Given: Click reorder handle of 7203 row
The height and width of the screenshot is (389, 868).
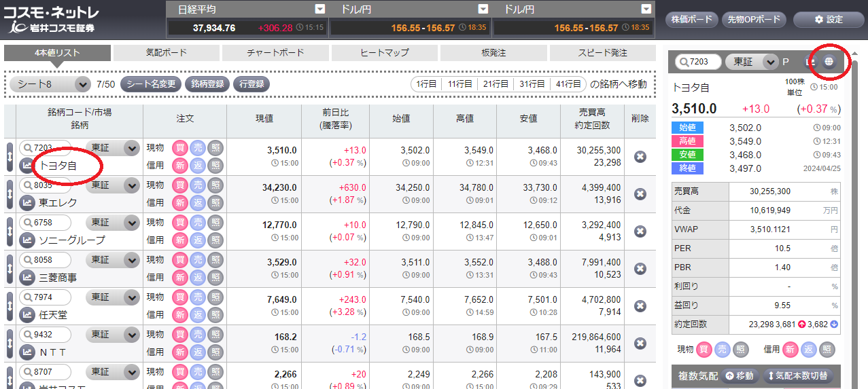Looking at the screenshot, I should point(10,157).
